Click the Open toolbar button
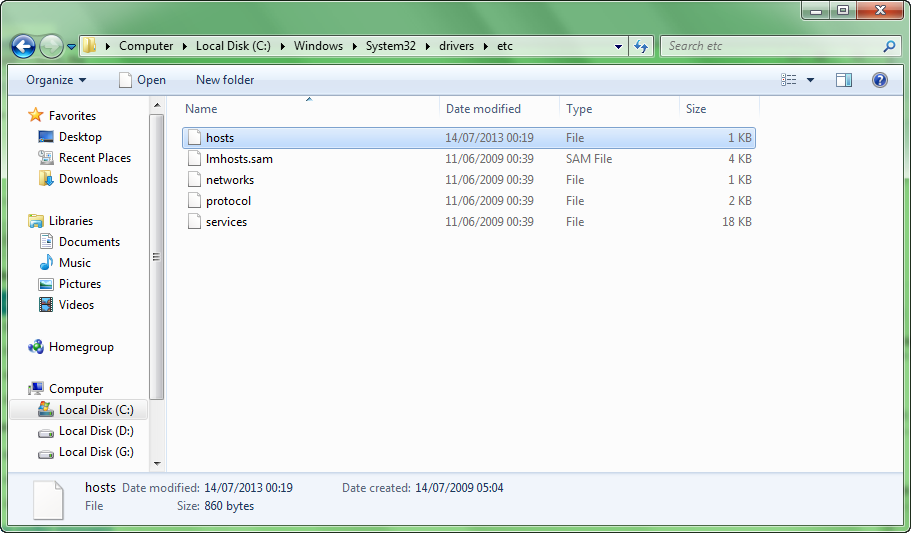This screenshot has height=533, width=911. [x=142, y=80]
